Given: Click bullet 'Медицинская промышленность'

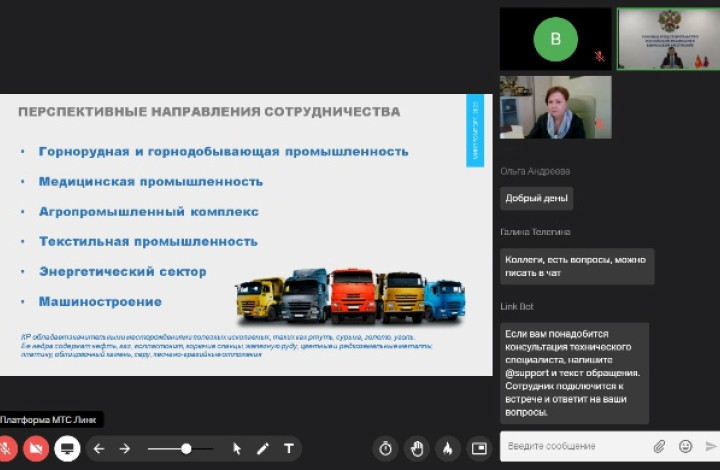Looking at the screenshot, I should pos(151,182).
